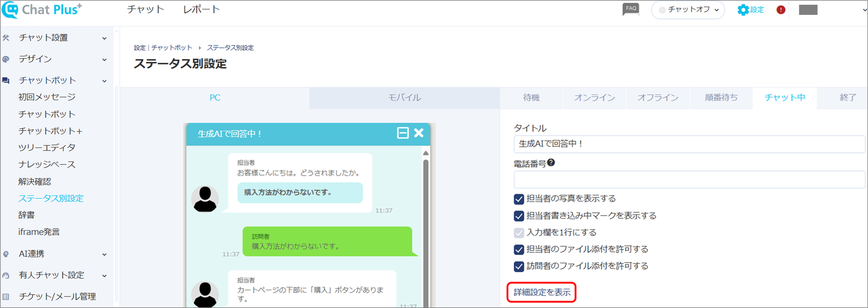
Task: Toggle 担当者のファイル添付を許可する checkbox
Action: 519,249
